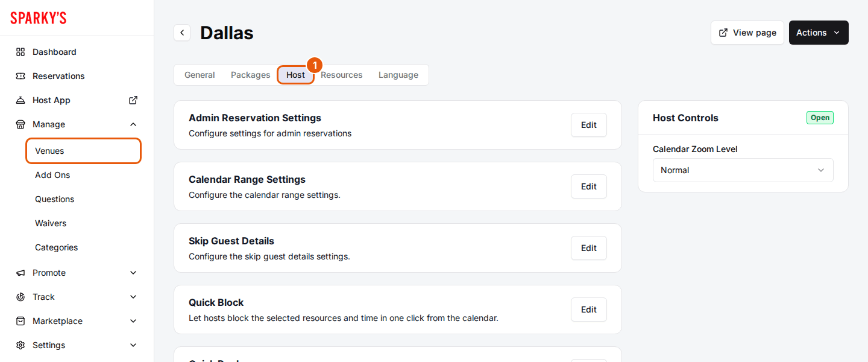Click the Promote megaphone icon
Screen dimensions: 868x362
20,273
